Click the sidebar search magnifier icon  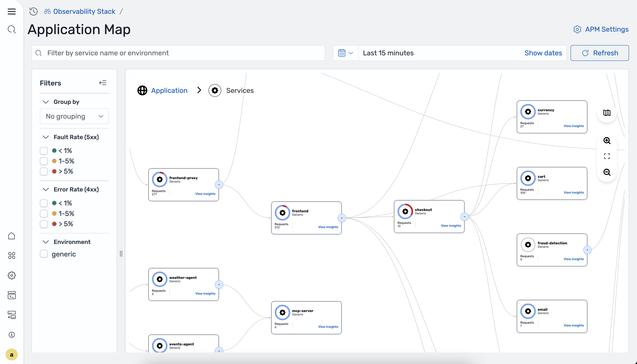coord(12,30)
